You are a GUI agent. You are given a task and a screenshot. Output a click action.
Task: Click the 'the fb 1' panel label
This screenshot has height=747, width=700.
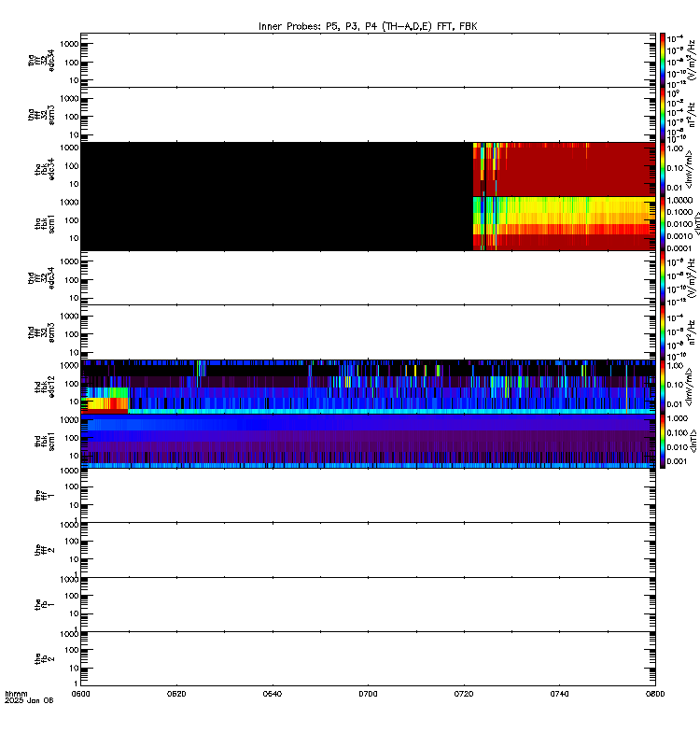(x=45, y=604)
